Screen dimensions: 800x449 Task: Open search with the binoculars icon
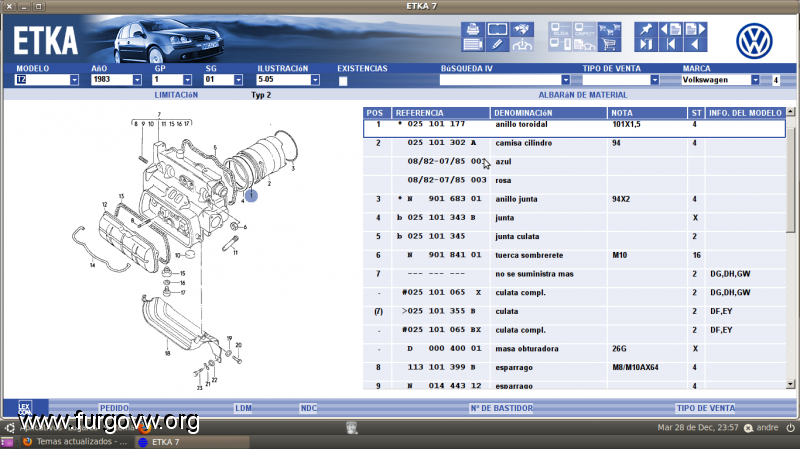point(522,29)
